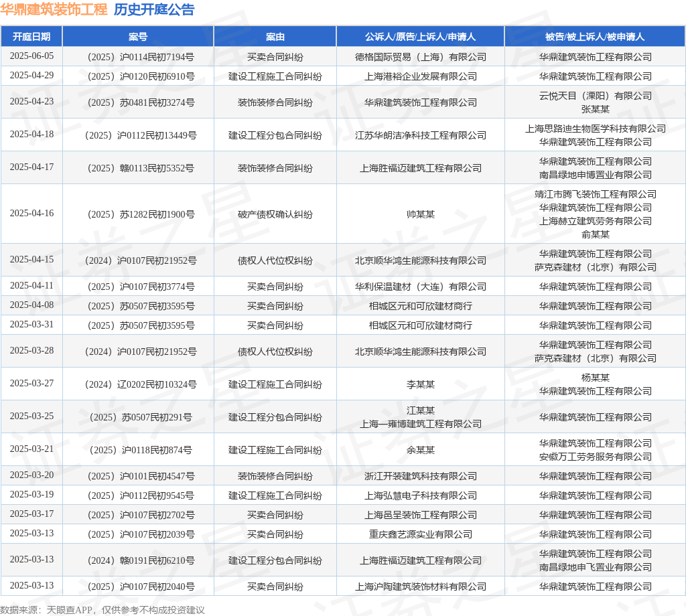Click plaintiff 浙江开装建筑科技有限公司

(421, 476)
